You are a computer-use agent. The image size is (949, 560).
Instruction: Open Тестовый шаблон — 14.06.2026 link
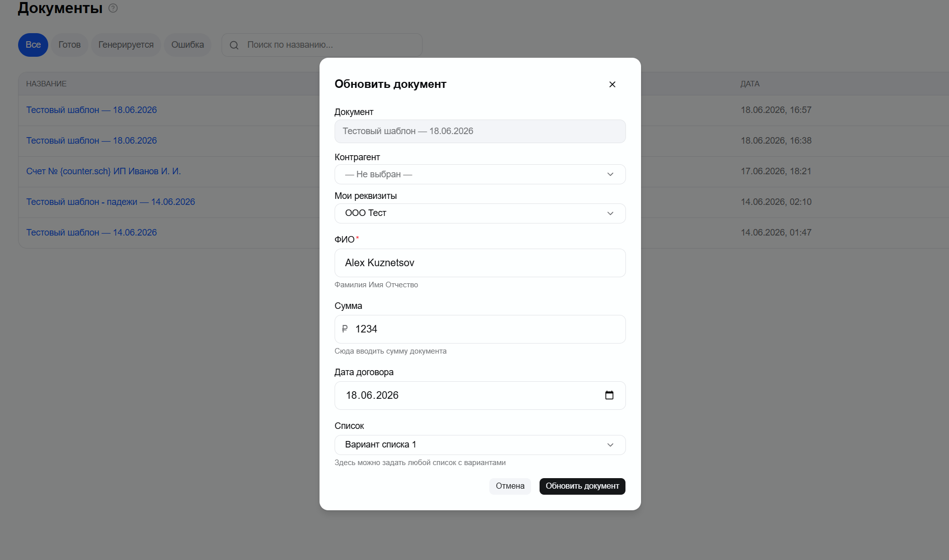tap(91, 233)
